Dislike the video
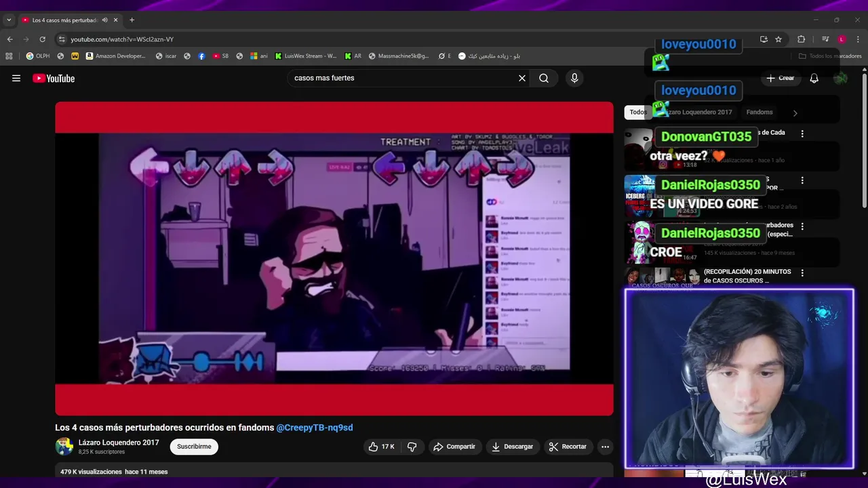The image size is (868, 488). [412, 447]
